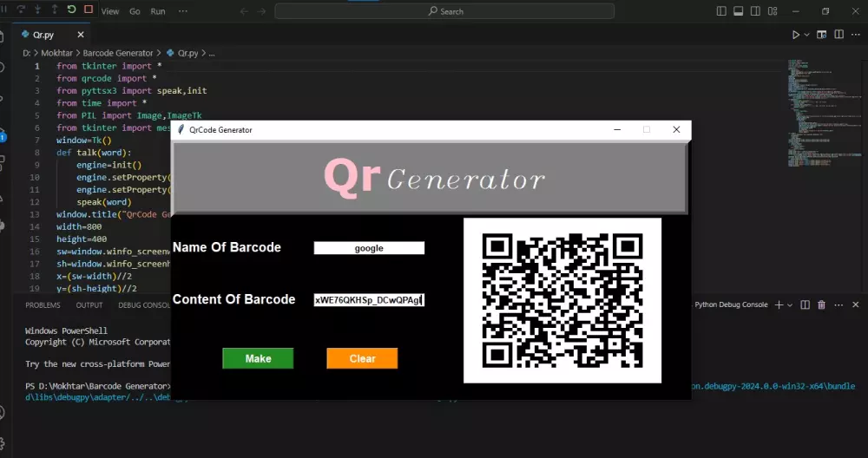Toggle the primary side bar layout icon
The image size is (868, 458).
coord(721,11)
